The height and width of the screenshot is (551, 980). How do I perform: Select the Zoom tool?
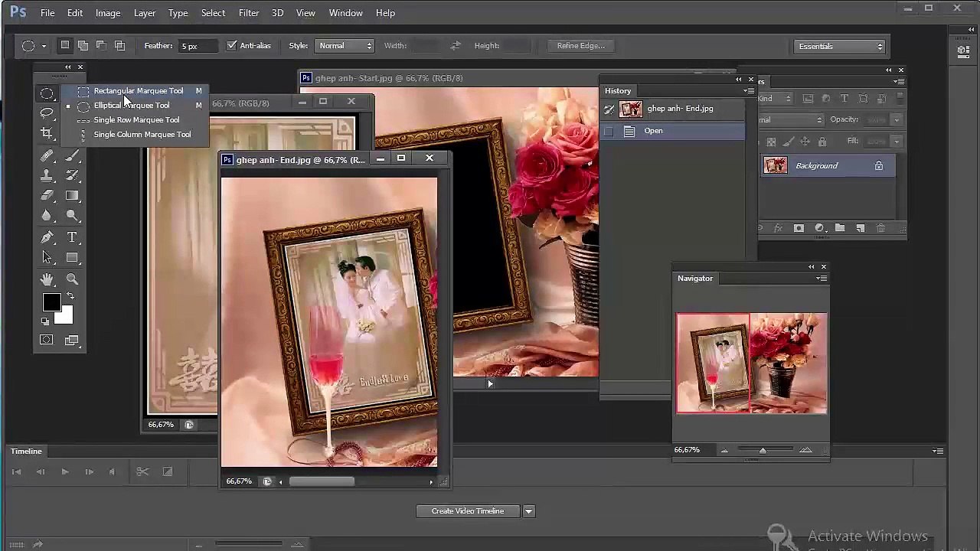coord(72,279)
